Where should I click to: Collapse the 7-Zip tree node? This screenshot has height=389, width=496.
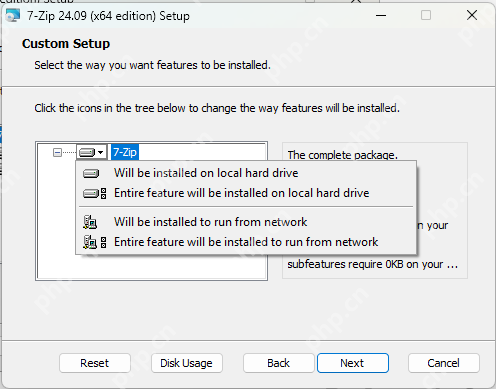(57, 153)
